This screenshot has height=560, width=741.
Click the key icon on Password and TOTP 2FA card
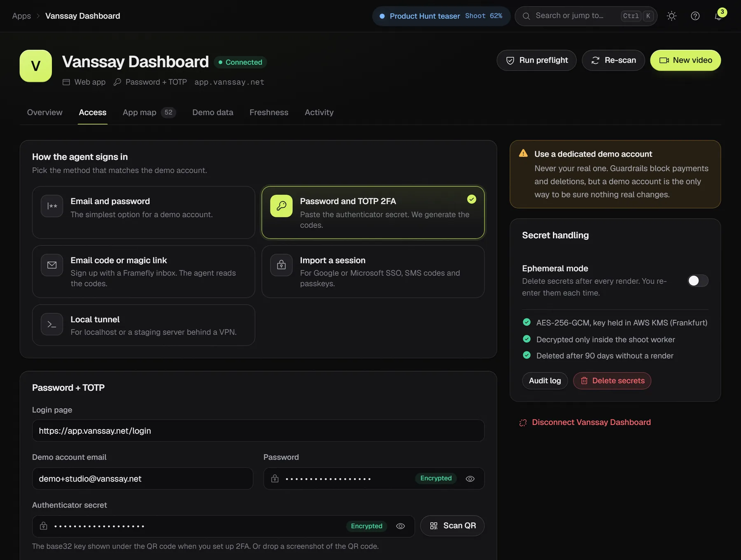(281, 206)
